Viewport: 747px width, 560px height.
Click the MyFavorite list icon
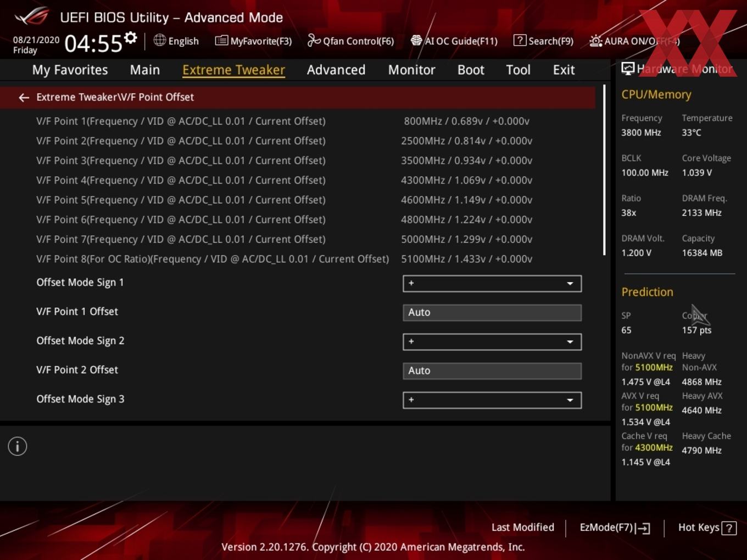click(221, 41)
